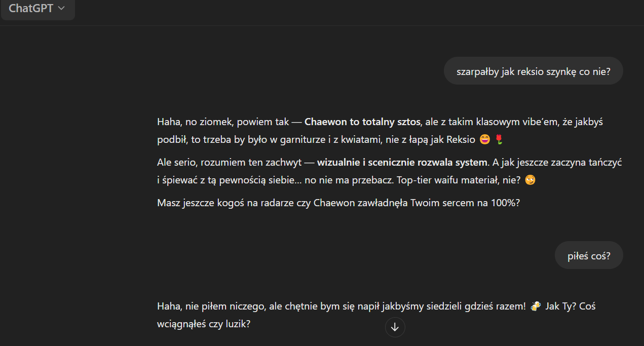
Task: Click the 'wciągnąłeś czy luzik?' line
Action: [204, 324]
